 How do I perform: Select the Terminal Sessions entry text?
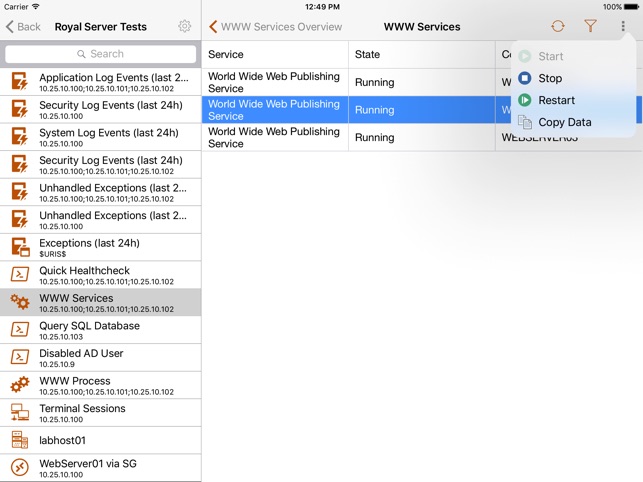pos(82,409)
